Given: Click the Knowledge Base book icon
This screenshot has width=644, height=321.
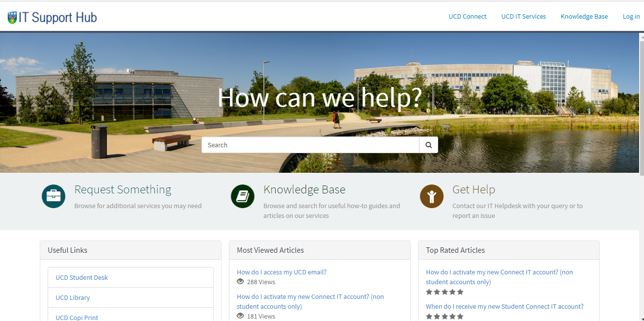Looking at the screenshot, I should tap(243, 196).
